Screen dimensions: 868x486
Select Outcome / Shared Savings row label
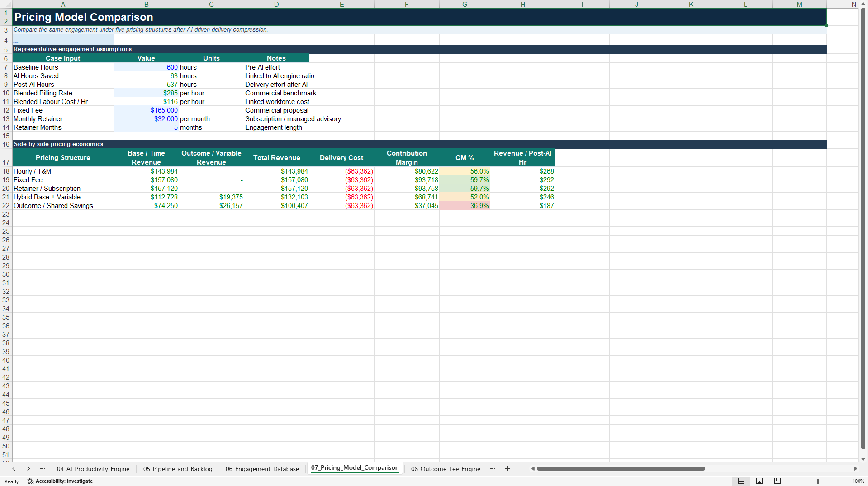(x=63, y=206)
